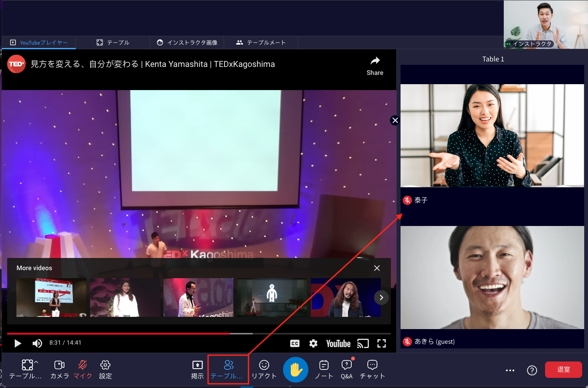588x388 pixels.
Task: Toggle the camera (カメラ) button
Action: (59, 369)
